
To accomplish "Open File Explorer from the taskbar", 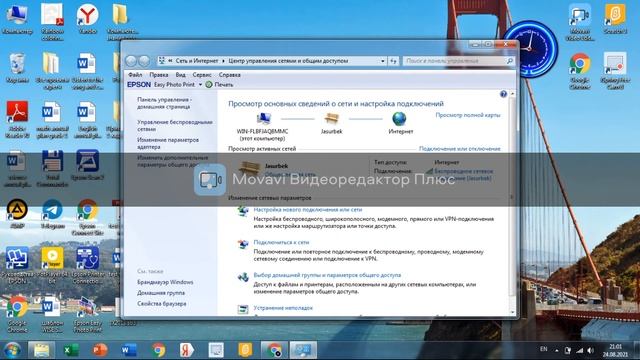I will pos(41,350).
